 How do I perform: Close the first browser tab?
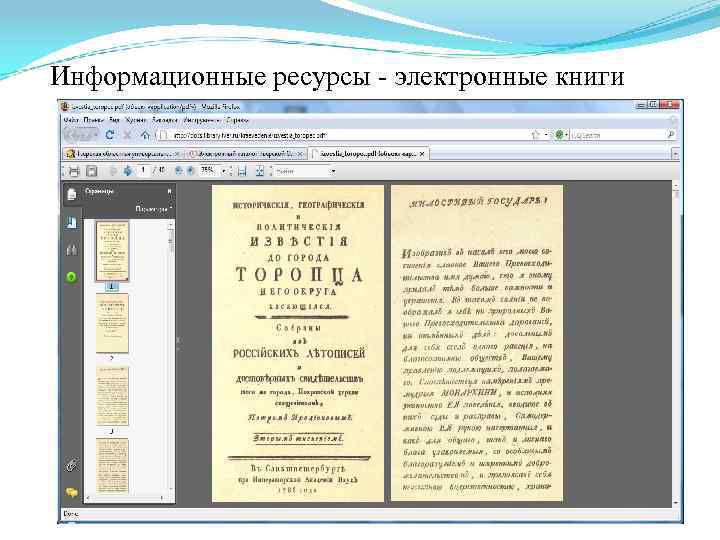tap(177, 154)
